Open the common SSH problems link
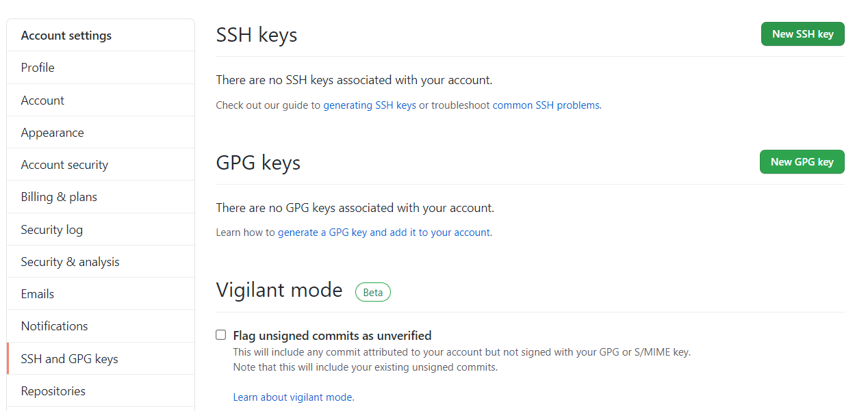This screenshot has height=411, width=868. click(546, 105)
